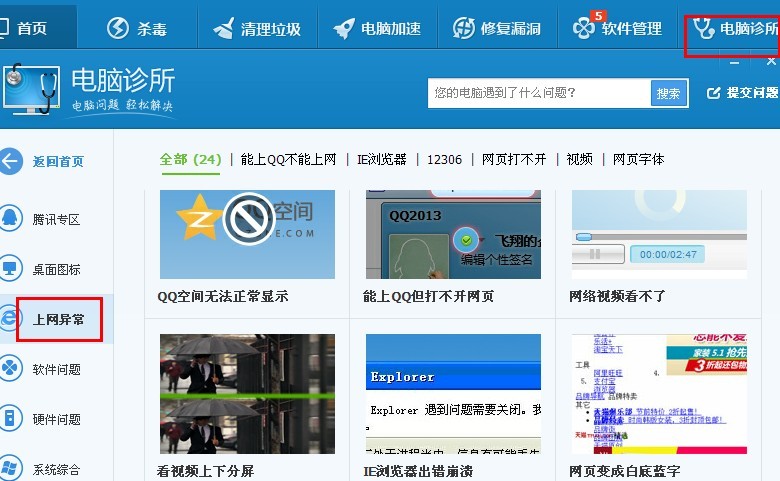Click the 修复漏洞 patch icon
Viewport: 780px width, 481px height.
(x=464, y=28)
